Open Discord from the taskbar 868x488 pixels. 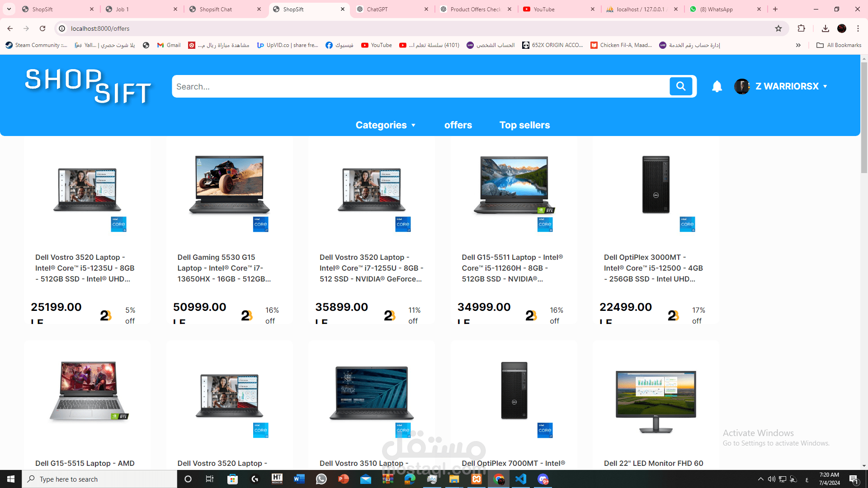pos(543,479)
